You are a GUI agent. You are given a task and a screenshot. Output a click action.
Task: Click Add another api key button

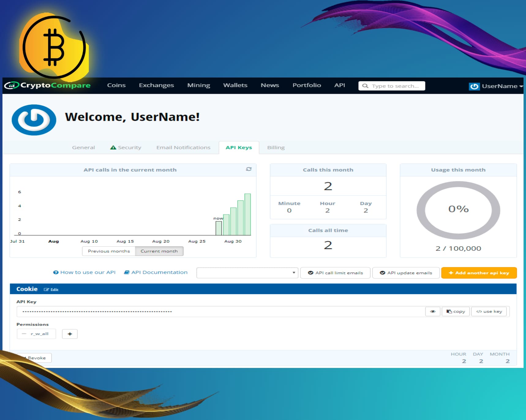point(479,273)
